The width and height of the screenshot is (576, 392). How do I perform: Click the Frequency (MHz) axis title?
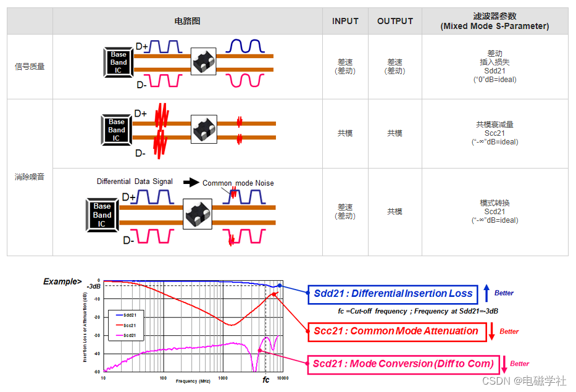click(x=193, y=382)
